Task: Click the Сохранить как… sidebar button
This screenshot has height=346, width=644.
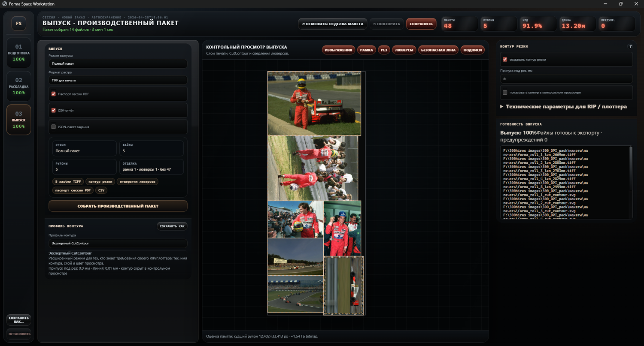Action: point(19,320)
